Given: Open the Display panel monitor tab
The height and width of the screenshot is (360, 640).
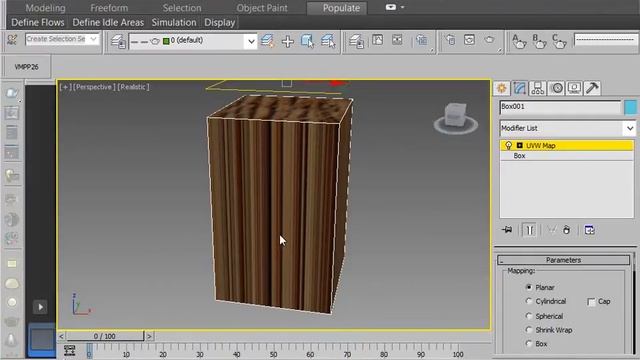Looking at the screenshot, I should click(x=574, y=88).
